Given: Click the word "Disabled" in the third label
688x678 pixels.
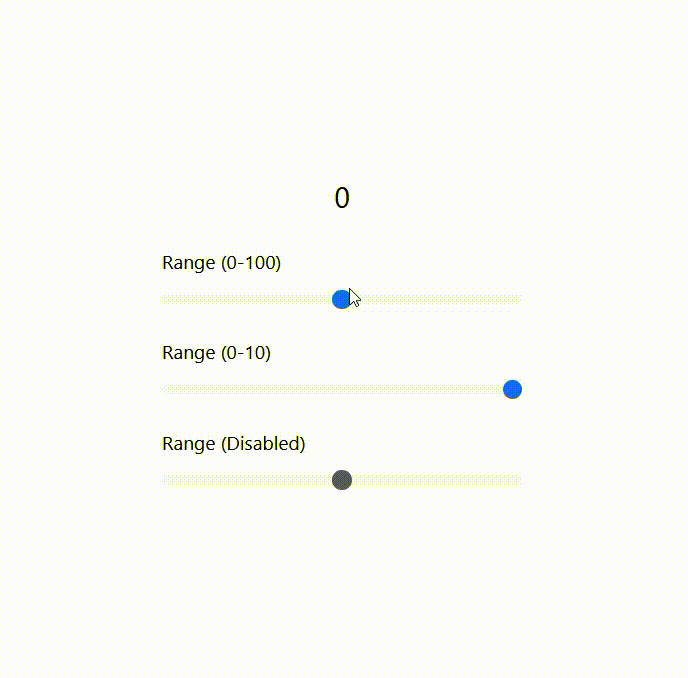Looking at the screenshot, I should (265, 443).
